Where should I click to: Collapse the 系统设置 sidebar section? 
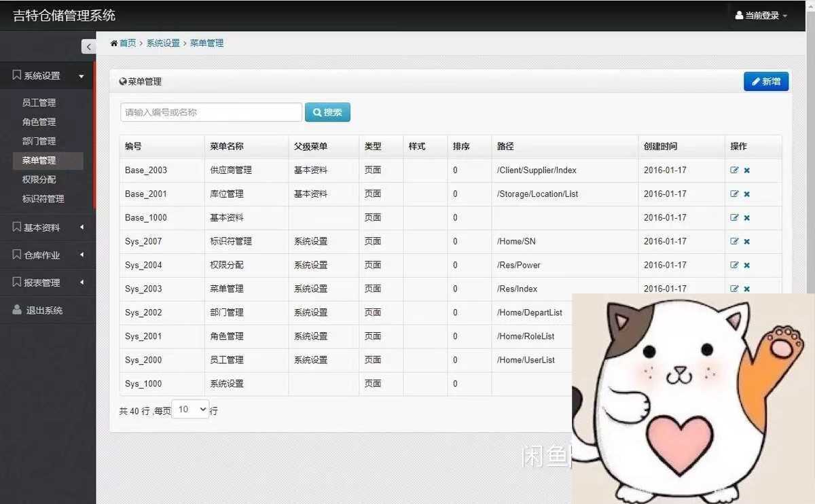point(47,76)
